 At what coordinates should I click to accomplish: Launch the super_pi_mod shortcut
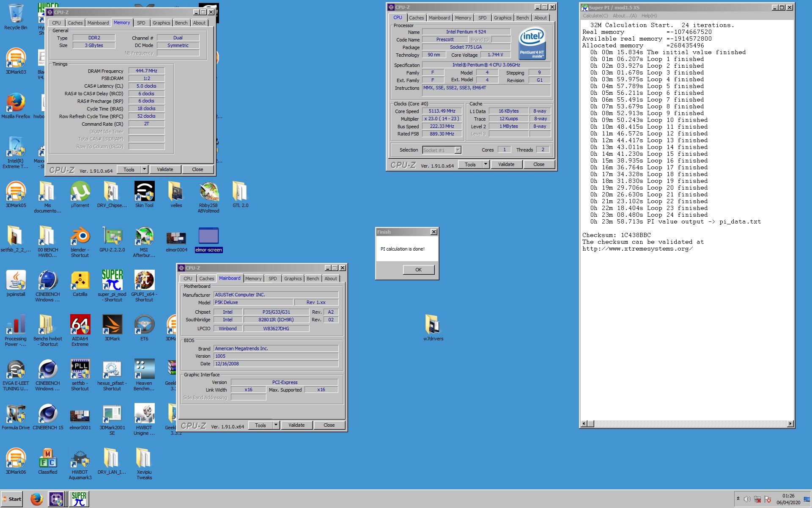[x=112, y=281]
